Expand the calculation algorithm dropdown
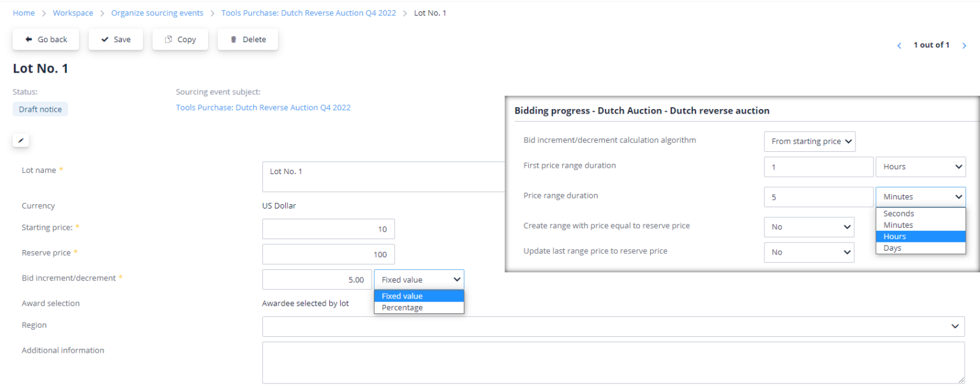980x391 pixels. (x=809, y=142)
